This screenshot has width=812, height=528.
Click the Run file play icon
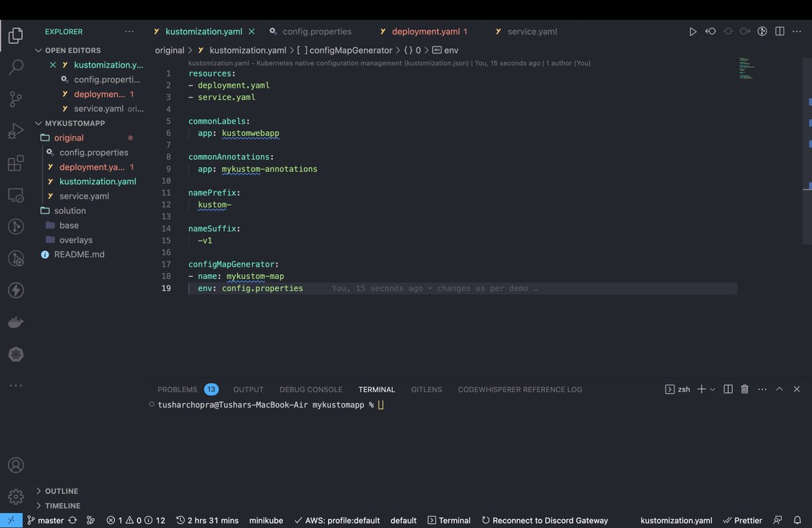pos(692,31)
